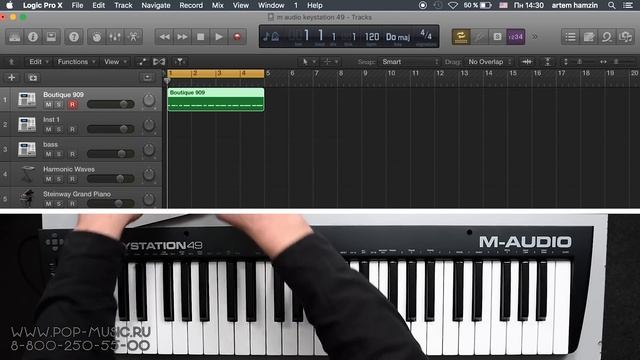This screenshot has width=640, height=360.
Task: Toggle Flex mode button
Action: pos(159,62)
